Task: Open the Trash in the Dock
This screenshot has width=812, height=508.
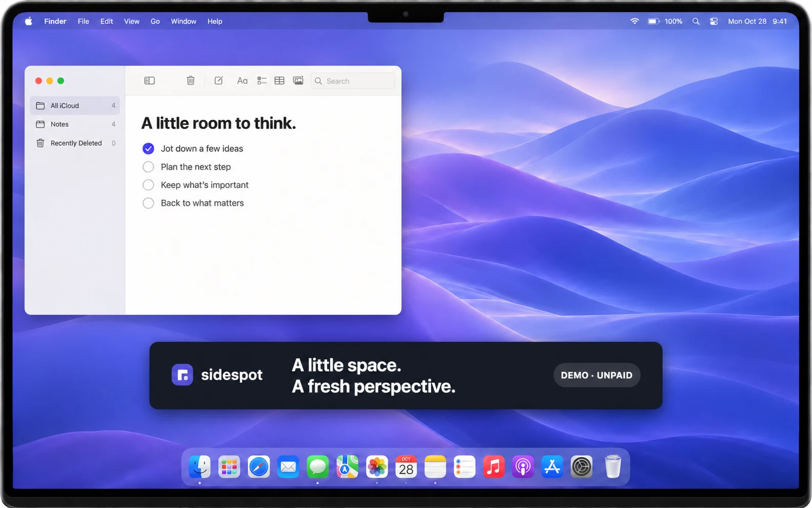Action: [613, 467]
